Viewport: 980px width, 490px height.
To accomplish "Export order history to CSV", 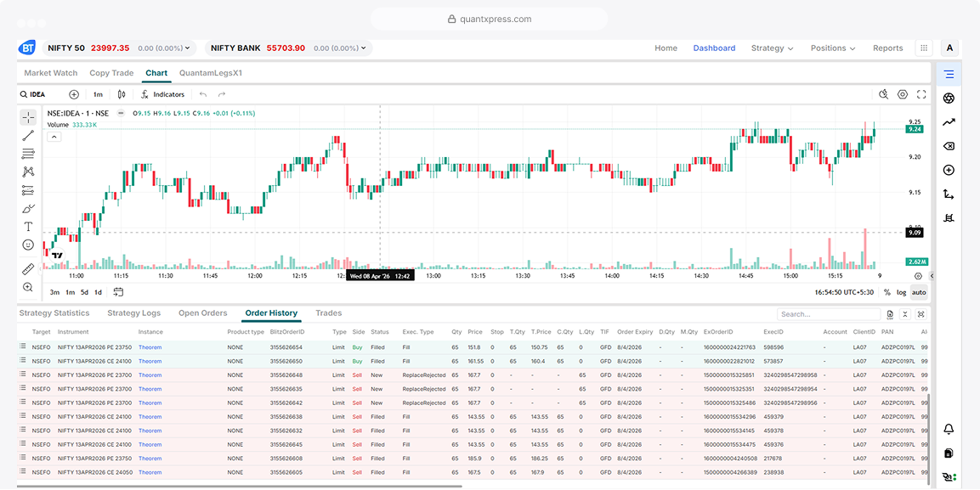I will 890,314.
